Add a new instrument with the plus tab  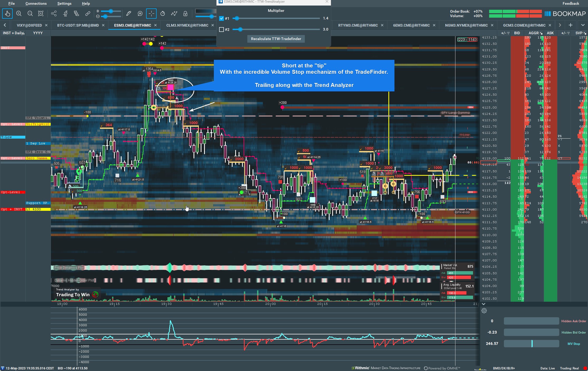click(570, 25)
